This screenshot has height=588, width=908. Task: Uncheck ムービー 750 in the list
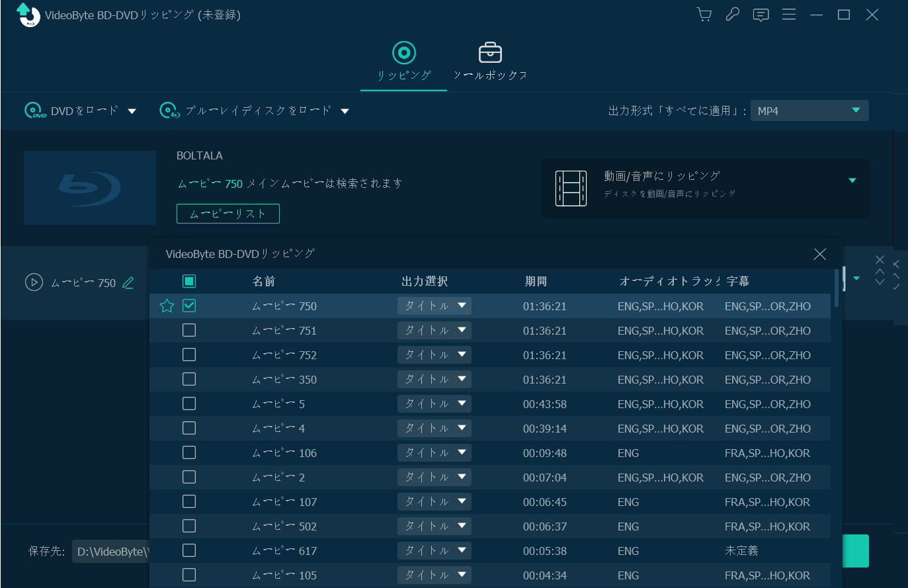click(x=189, y=306)
